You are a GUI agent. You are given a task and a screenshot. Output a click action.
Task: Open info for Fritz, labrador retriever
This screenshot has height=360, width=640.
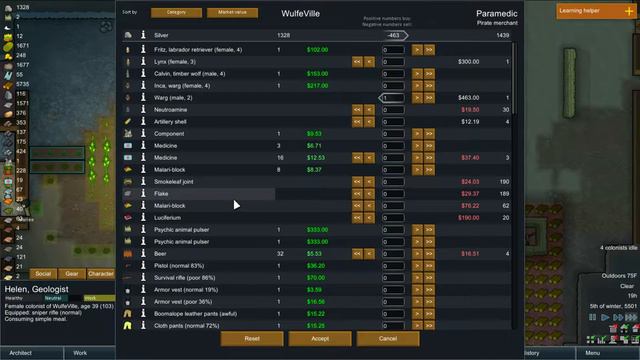[143, 49]
